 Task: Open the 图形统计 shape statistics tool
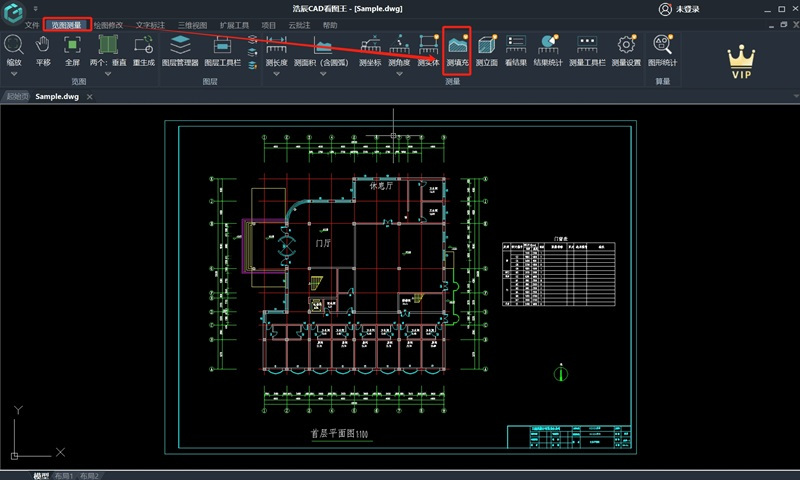click(x=662, y=51)
